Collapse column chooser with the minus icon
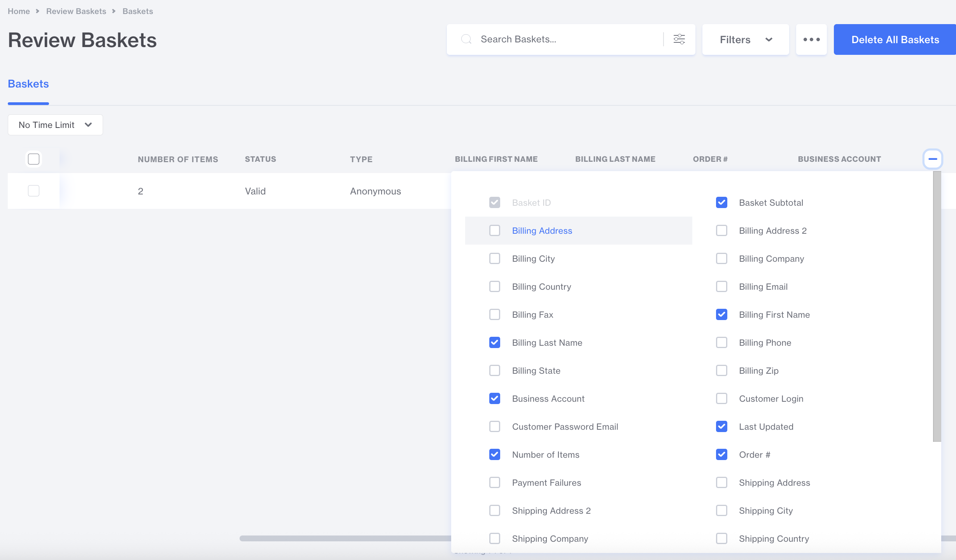Screen dimensions: 956x560 pyautogui.click(x=933, y=159)
